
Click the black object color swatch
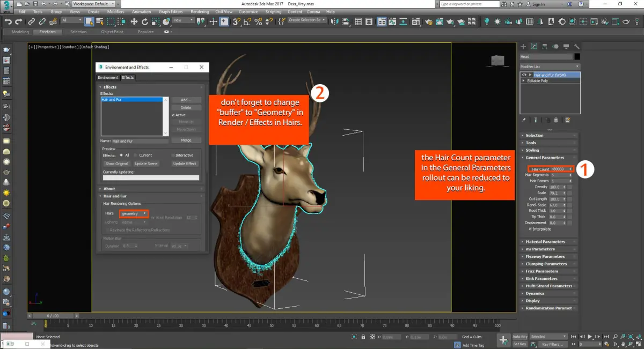tap(577, 56)
